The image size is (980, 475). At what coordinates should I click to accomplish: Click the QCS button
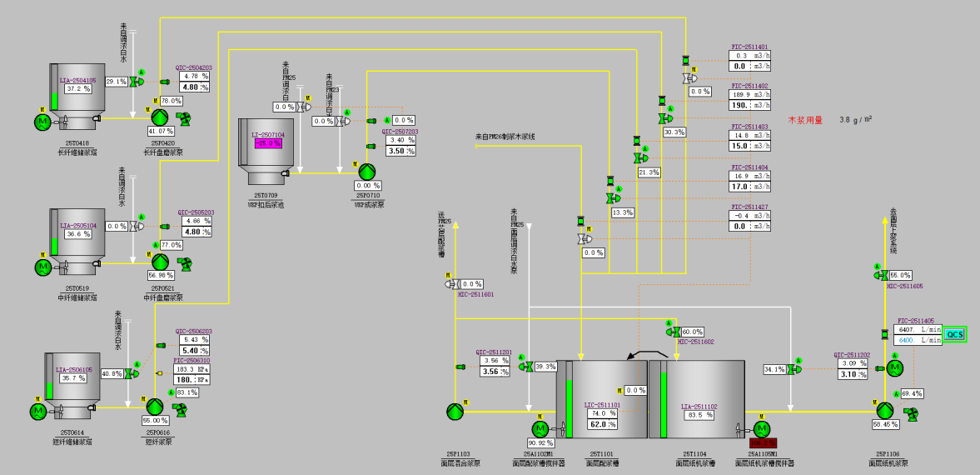(954, 334)
